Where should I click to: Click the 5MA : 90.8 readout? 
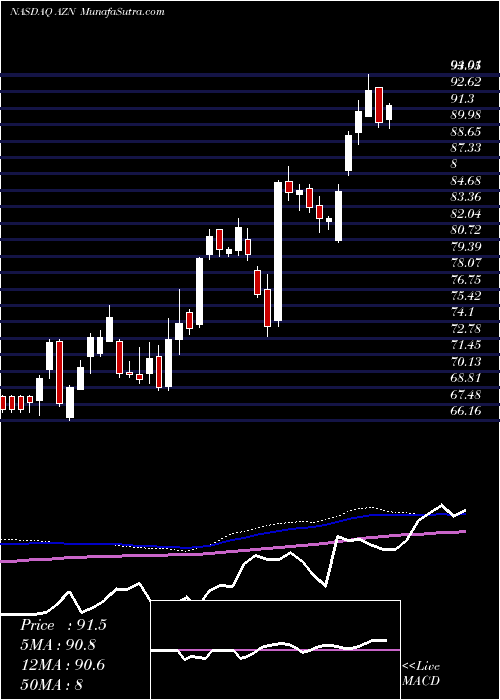click(x=58, y=645)
